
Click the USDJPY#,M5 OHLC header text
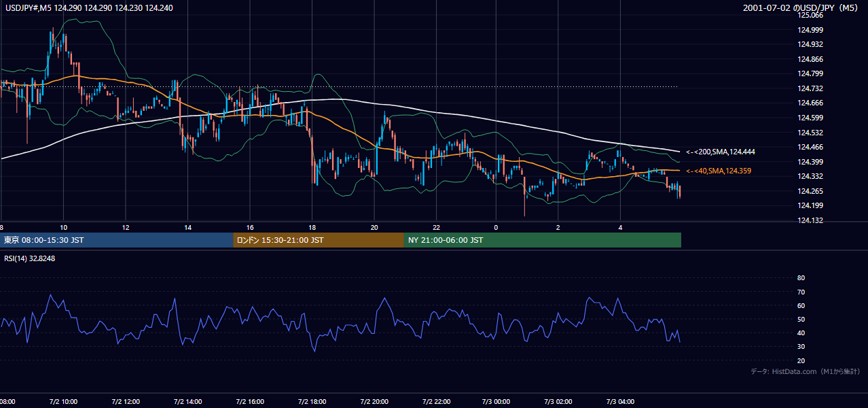click(88, 8)
